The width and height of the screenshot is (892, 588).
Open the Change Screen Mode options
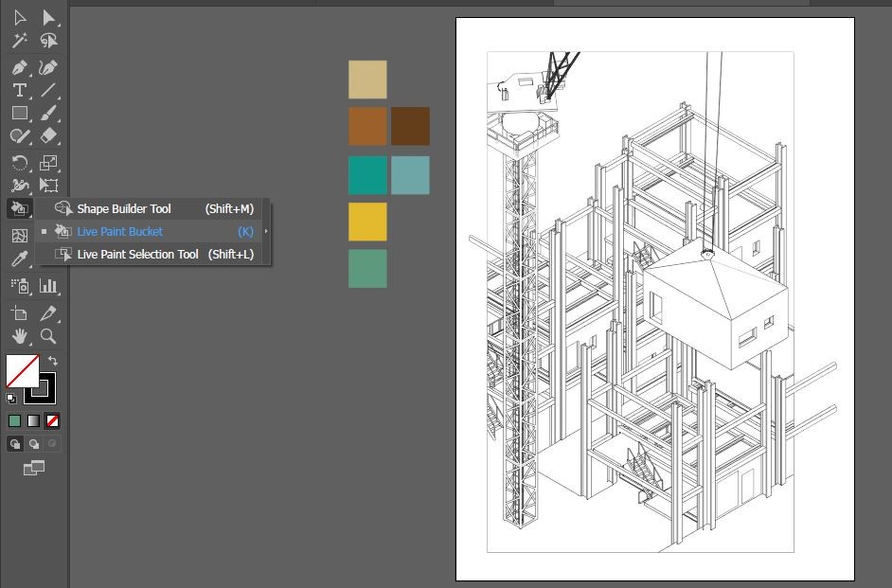point(33,468)
